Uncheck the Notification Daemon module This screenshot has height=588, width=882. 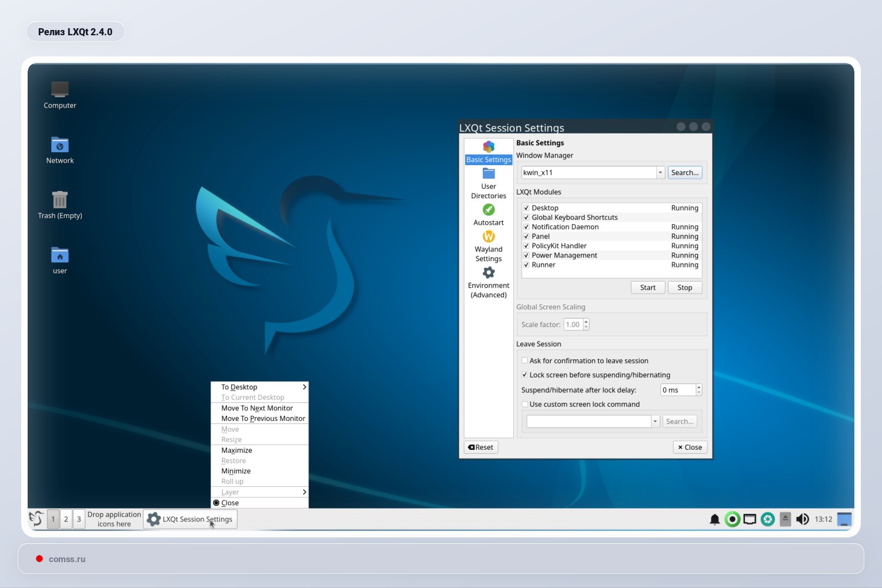pos(526,227)
